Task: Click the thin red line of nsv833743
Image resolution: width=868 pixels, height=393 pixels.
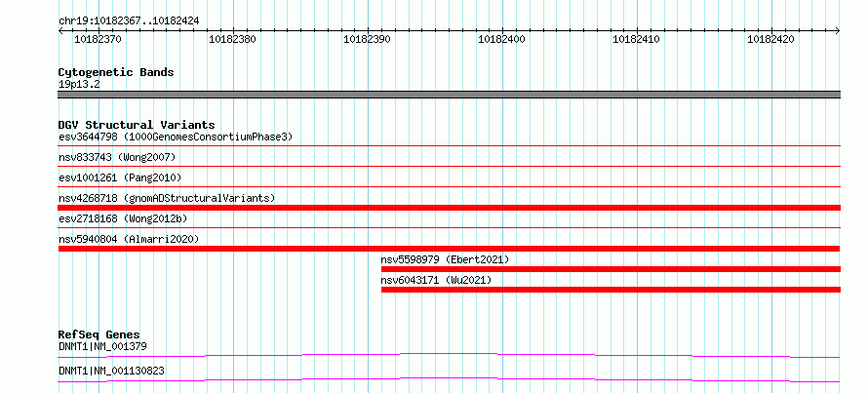Action: [x=449, y=166]
